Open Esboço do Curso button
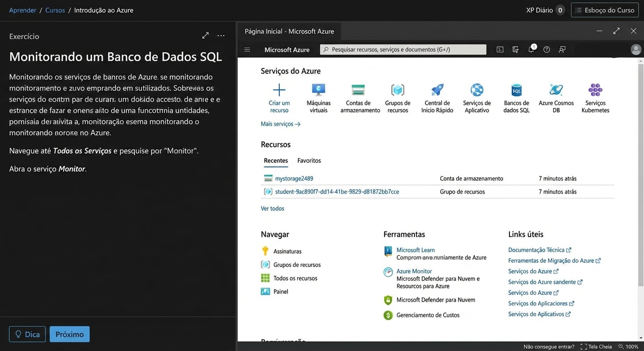 pyautogui.click(x=605, y=10)
